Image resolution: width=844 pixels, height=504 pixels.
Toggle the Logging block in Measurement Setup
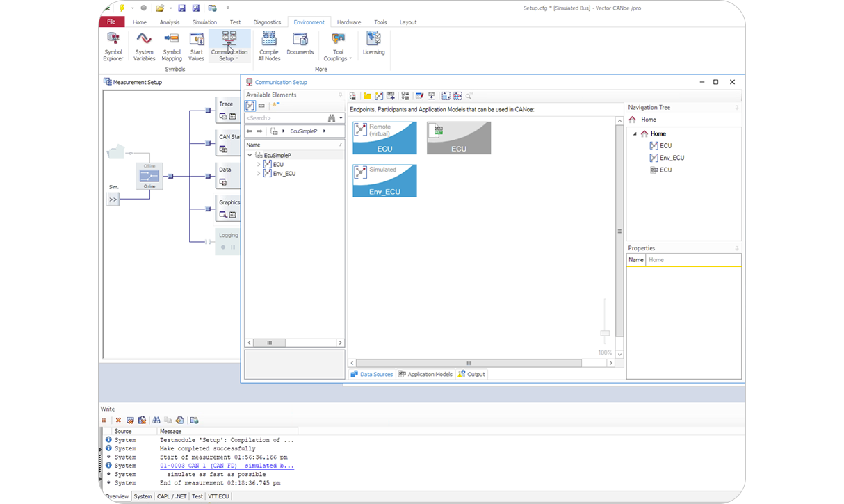(227, 241)
